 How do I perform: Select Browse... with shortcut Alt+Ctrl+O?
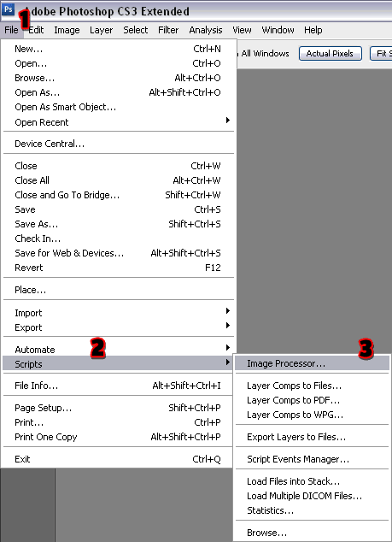pos(118,78)
